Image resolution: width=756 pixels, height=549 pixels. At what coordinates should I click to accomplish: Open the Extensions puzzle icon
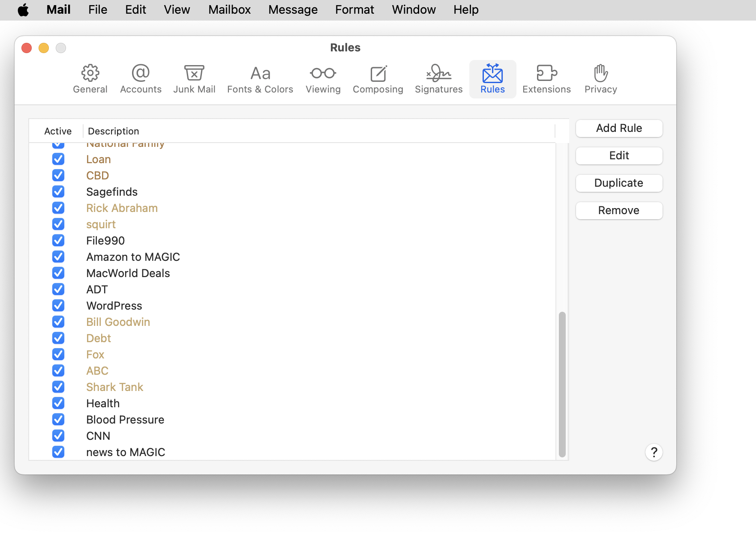546,79
